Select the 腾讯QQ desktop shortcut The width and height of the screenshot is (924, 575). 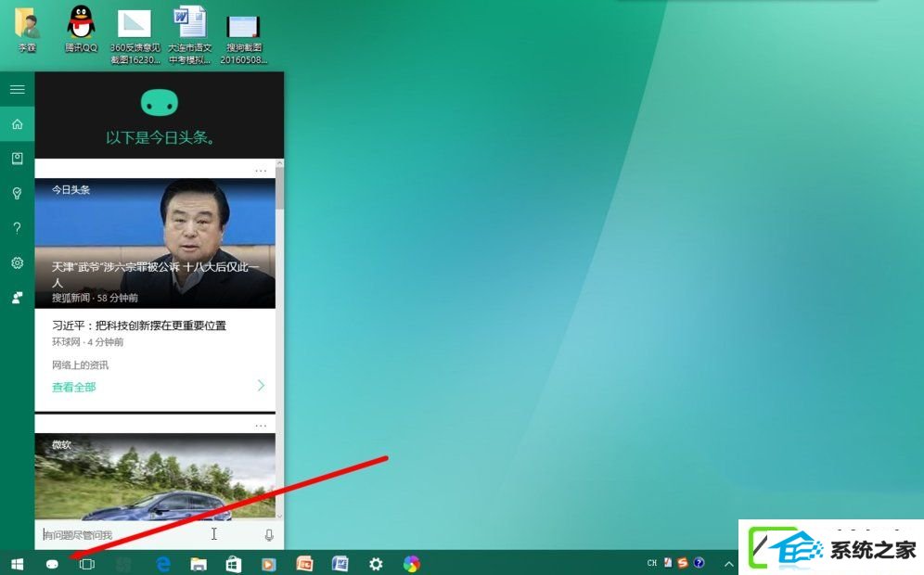click(82, 30)
